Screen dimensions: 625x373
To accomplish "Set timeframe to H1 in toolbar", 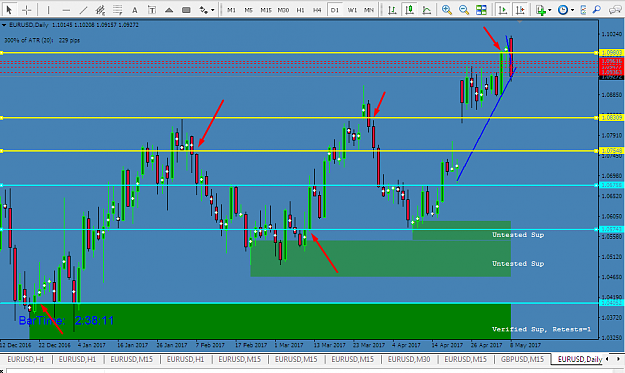I will [x=300, y=10].
